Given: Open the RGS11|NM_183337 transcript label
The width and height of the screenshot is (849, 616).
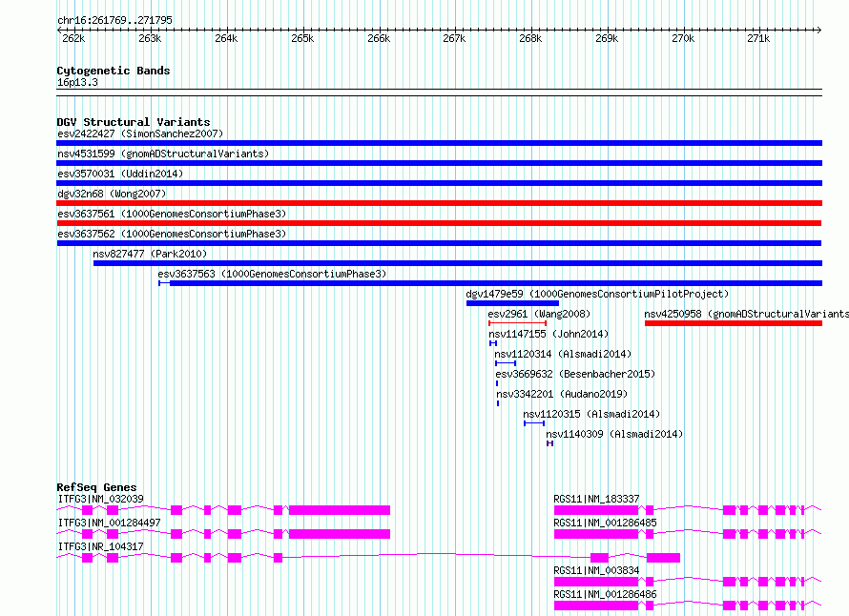Looking at the screenshot, I should click(596, 499).
